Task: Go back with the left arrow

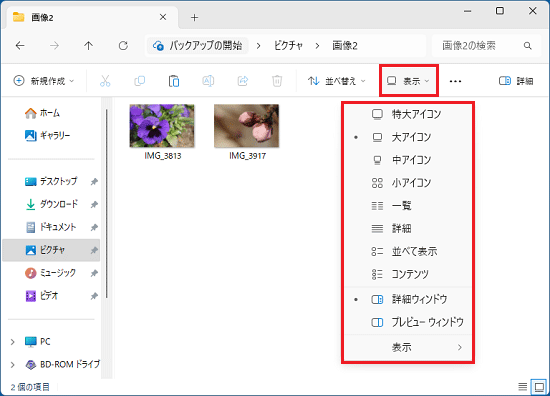Action: pyautogui.click(x=20, y=46)
